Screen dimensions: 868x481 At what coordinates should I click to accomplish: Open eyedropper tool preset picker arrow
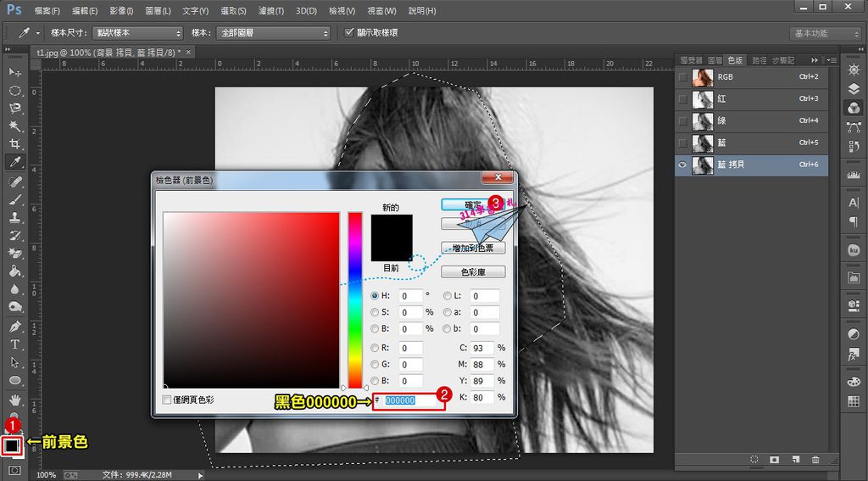[x=37, y=33]
